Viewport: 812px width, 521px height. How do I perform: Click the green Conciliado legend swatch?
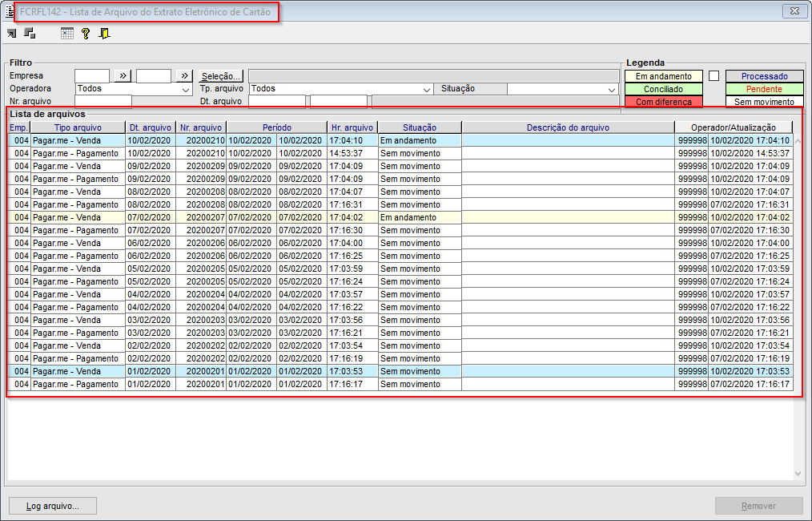[663, 89]
